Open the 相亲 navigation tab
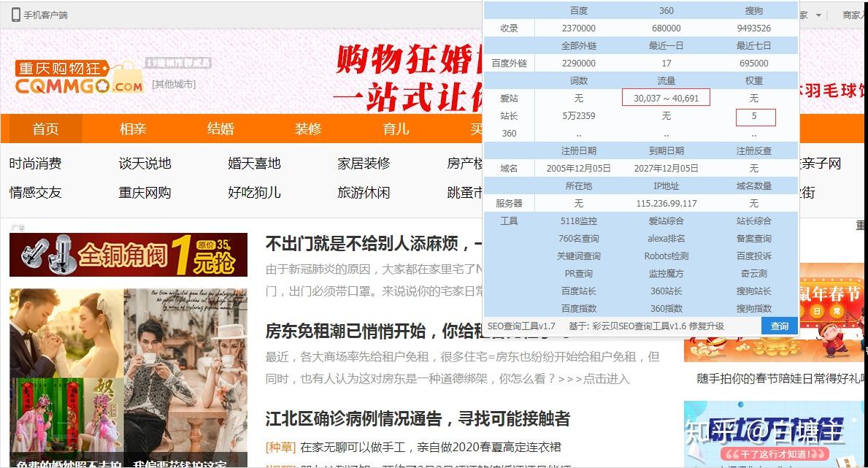The height and width of the screenshot is (468, 868). pos(133,129)
